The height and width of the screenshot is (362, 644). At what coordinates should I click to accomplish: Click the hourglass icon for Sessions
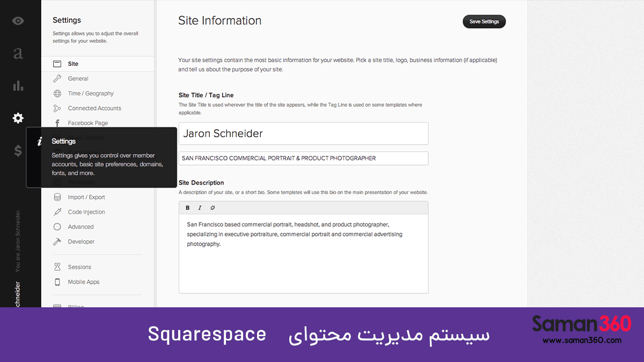(57, 267)
